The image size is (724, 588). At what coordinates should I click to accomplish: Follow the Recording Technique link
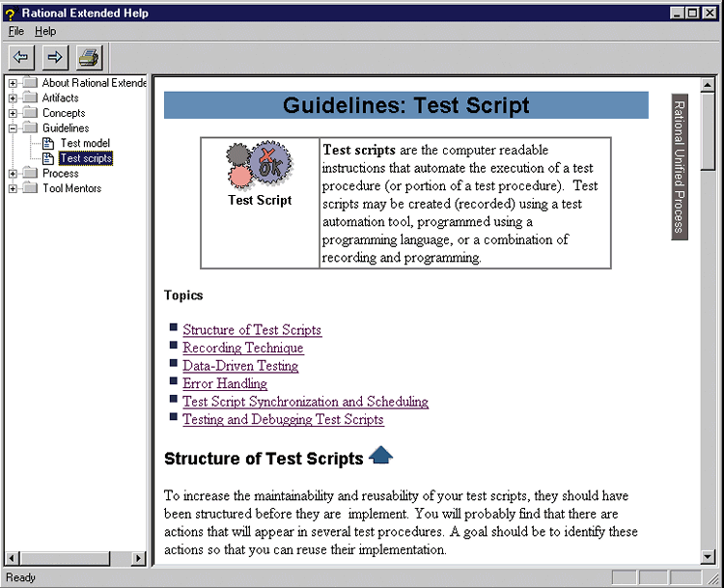point(243,348)
